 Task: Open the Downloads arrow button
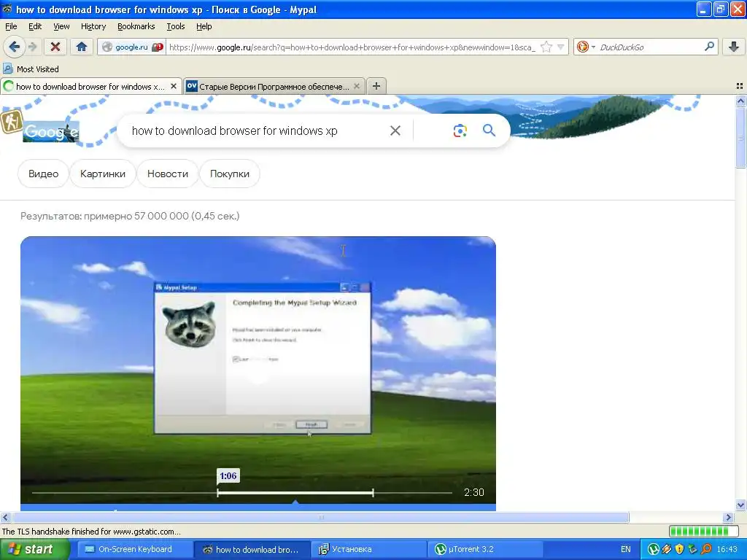point(734,47)
